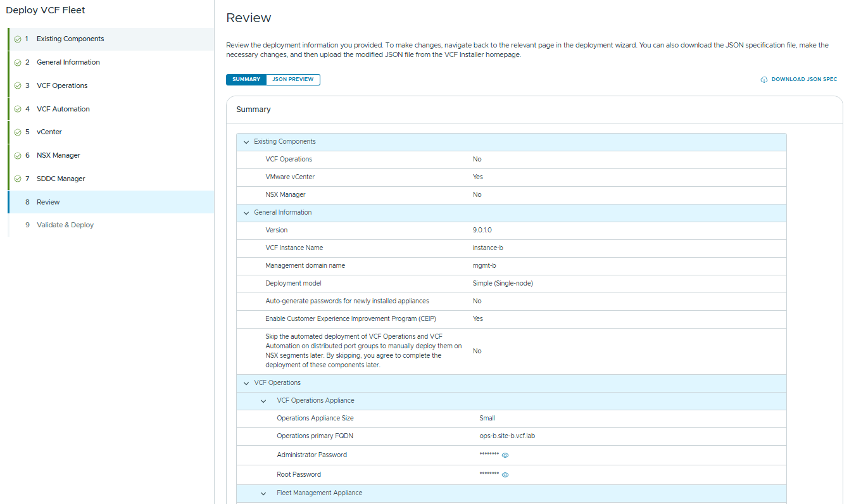Navigate to the VCF Automation step

(x=63, y=109)
